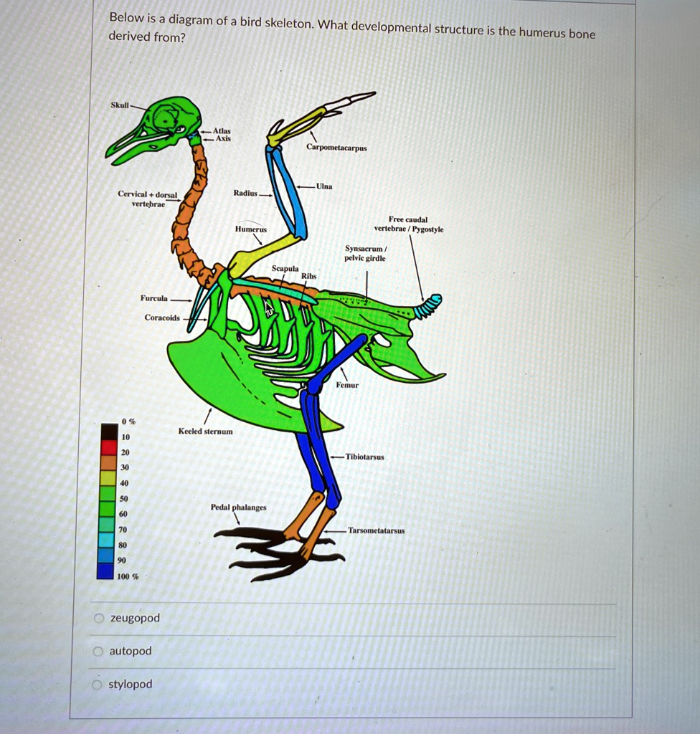Viewport: 700px width, 734px height.
Task: Click the Scapula label above the ribs
Action: pyautogui.click(x=285, y=267)
